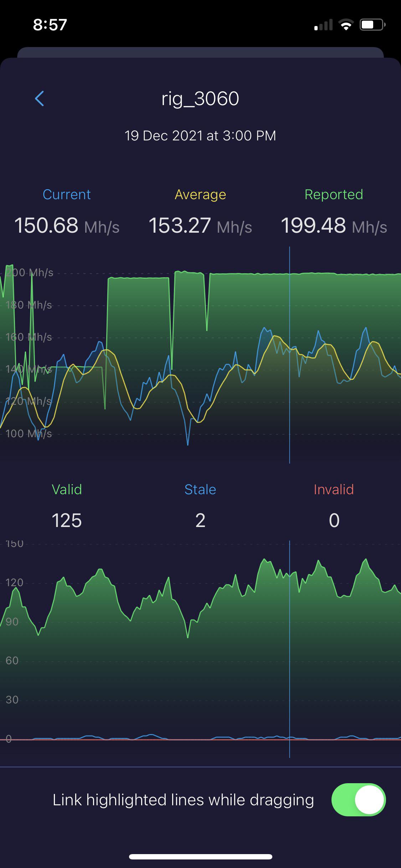Tap the stale shares count 2
This screenshot has width=401, height=868.
tap(200, 521)
